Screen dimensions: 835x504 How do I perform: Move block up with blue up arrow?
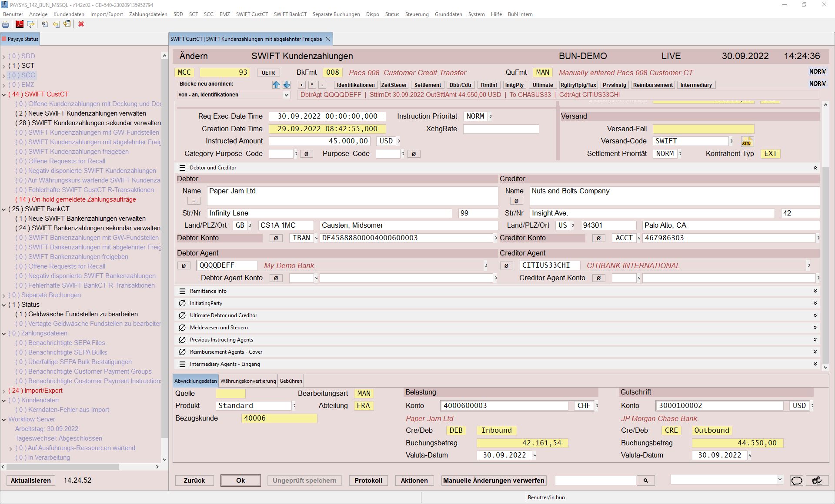tap(276, 85)
